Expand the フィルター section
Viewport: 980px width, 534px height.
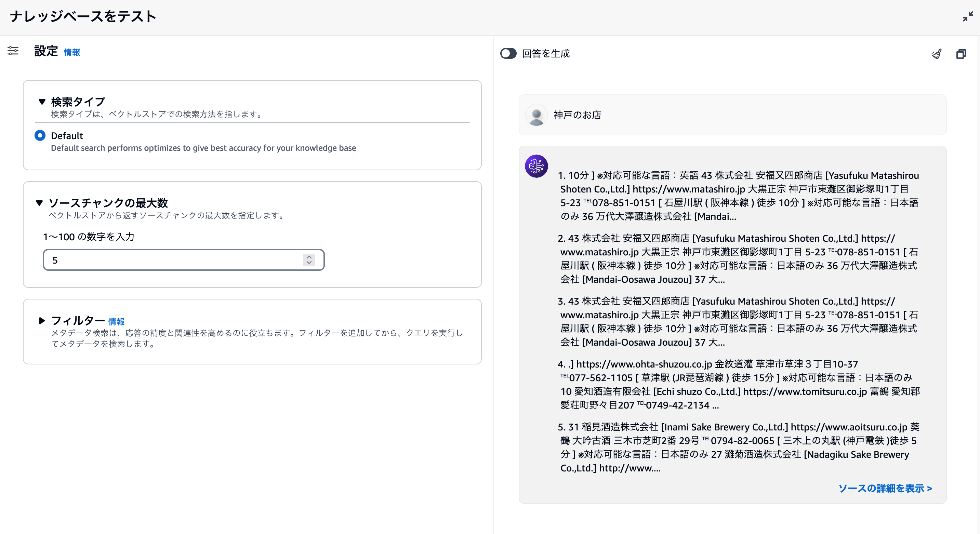click(x=42, y=321)
